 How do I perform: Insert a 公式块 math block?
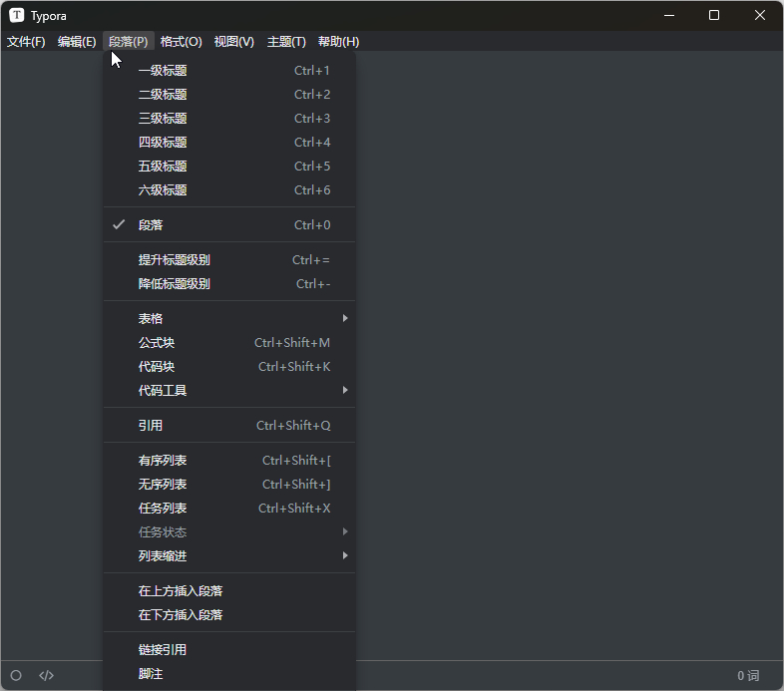(x=229, y=342)
